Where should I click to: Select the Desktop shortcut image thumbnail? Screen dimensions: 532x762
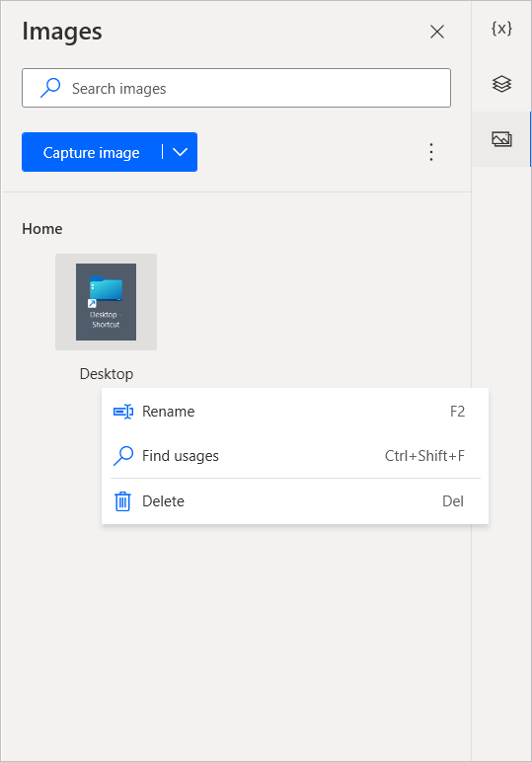(x=106, y=302)
